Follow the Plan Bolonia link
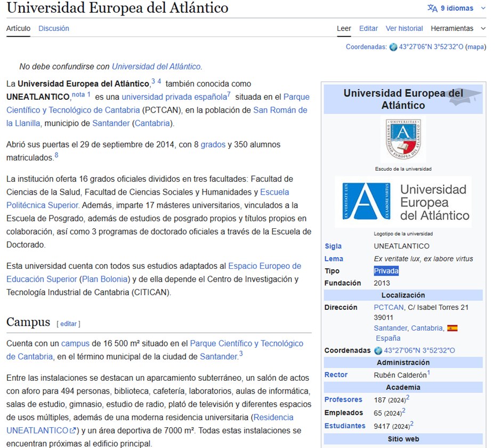The width and height of the screenshot is (501, 448). pyautogui.click(x=105, y=279)
